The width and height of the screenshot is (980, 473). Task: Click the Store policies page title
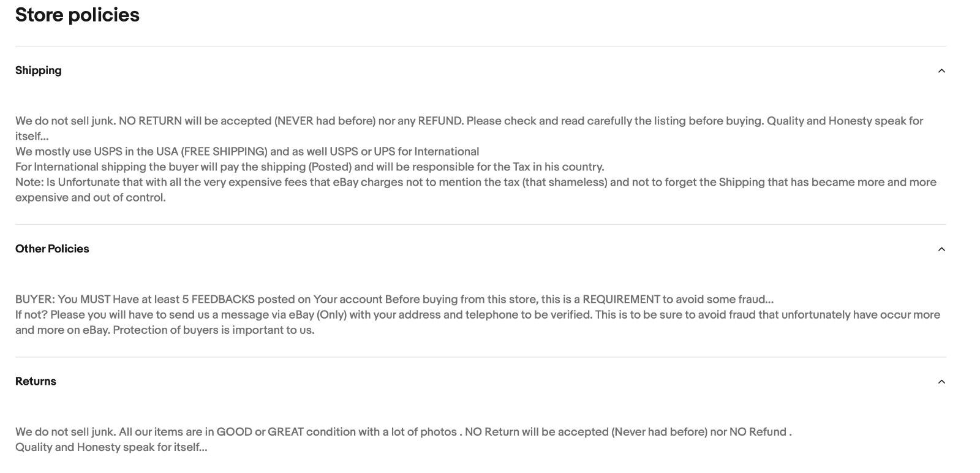[77, 15]
